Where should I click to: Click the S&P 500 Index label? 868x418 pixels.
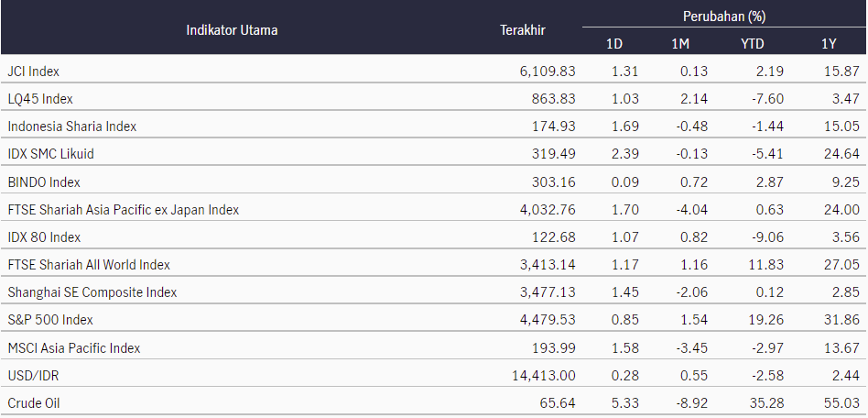50,320
